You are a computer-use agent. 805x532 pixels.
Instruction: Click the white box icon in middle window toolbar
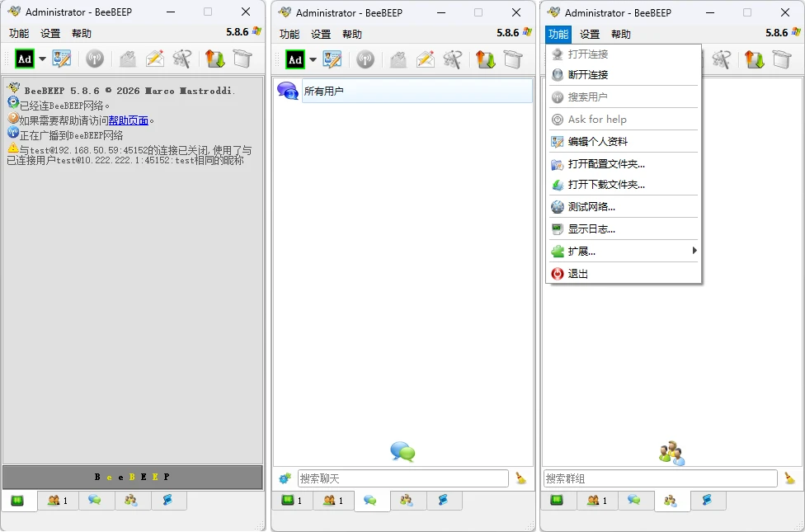[513, 59]
